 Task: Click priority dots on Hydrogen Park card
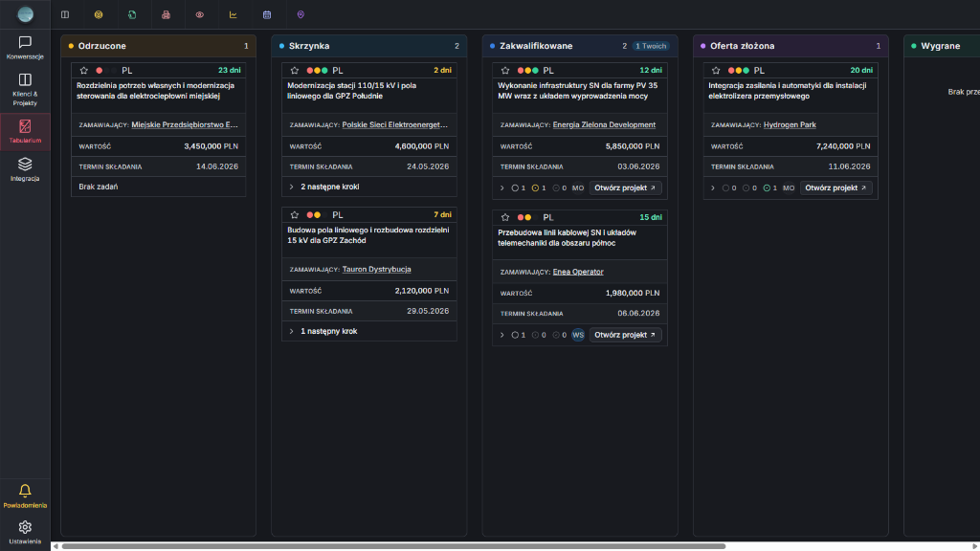[x=738, y=71]
